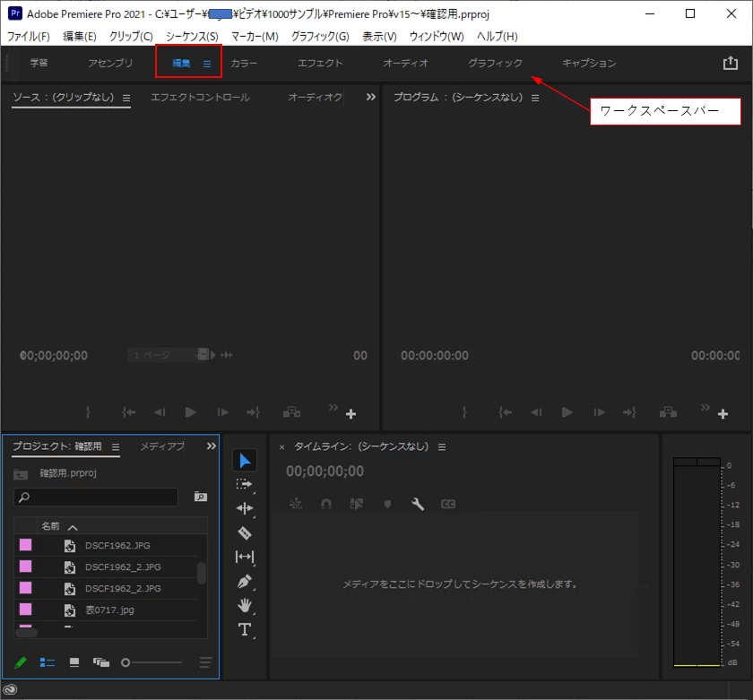Open 編集 workspace hamburger menu
The width and height of the screenshot is (753, 700).
pos(207,64)
